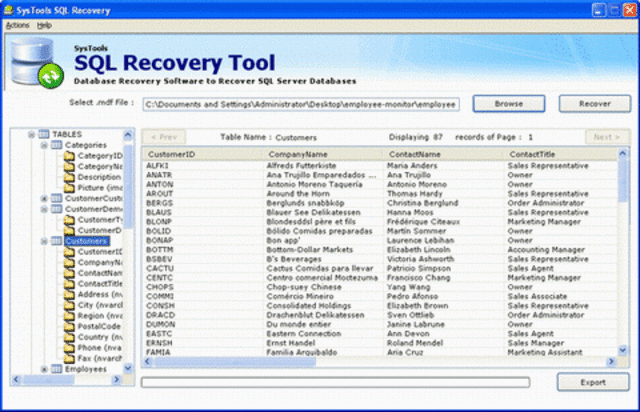Click the CustomerID column folder icon in tree
640x412 pixels.
[x=69, y=252]
